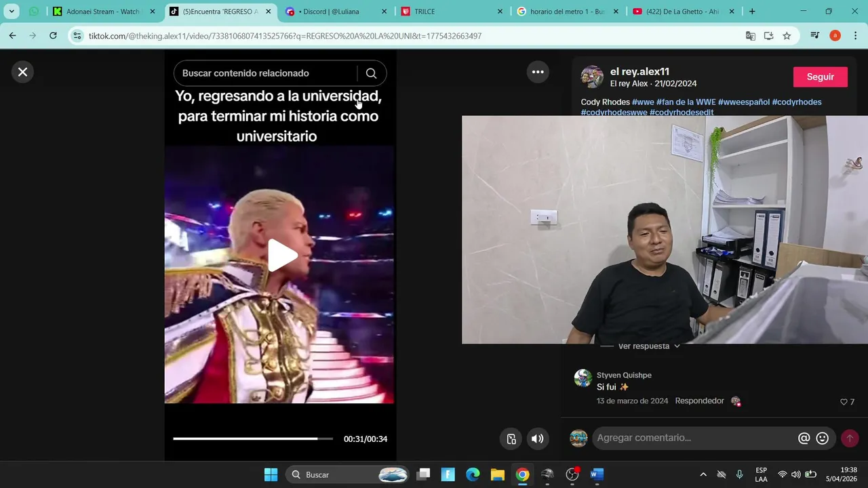Screen dimensions: 868x488
Task: Open Task View on the taskbar
Action: click(x=423, y=474)
